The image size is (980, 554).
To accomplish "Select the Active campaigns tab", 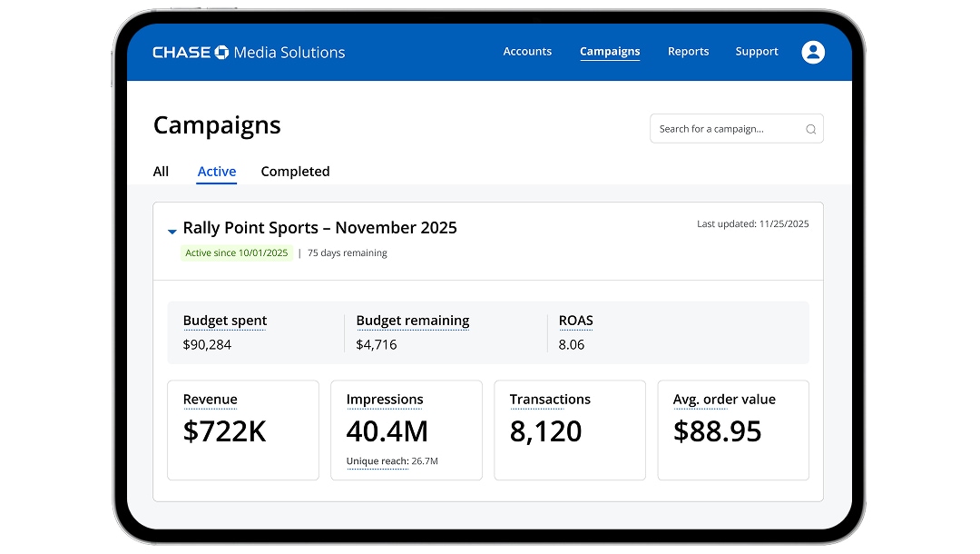I will [217, 172].
